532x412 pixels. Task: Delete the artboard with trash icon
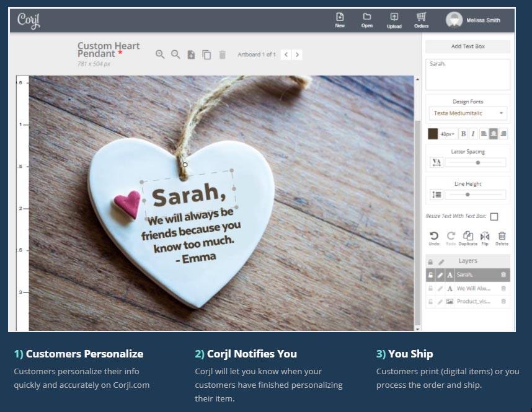point(222,55)
